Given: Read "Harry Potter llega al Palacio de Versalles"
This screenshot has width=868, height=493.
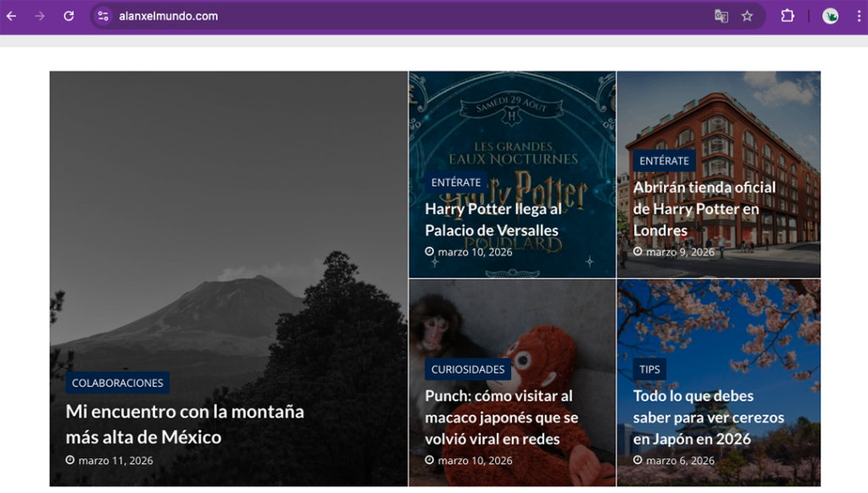Looking at the screenshot, I should coord(492,219).
